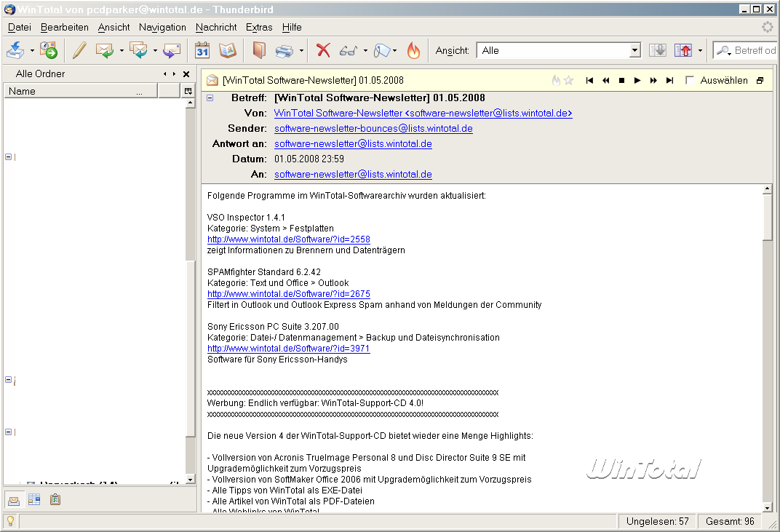Open the reply button dropdown arrow
The width and height of the screenshot is (780, 532).
[122, 50]
